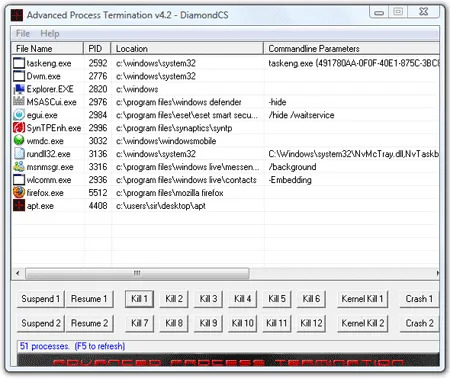Click the Suspend 2 button
450x379 pixels.
click(x=41, y=323)
